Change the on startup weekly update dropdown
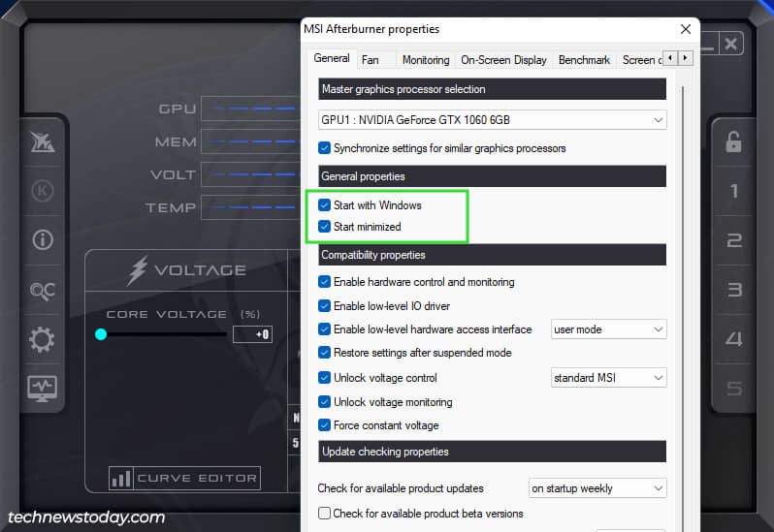This screenshot has width=774, height=532. (597, 488)
